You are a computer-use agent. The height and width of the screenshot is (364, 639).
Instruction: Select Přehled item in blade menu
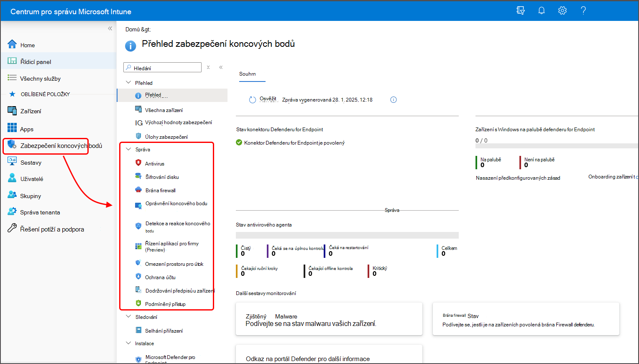click(172, 95)
